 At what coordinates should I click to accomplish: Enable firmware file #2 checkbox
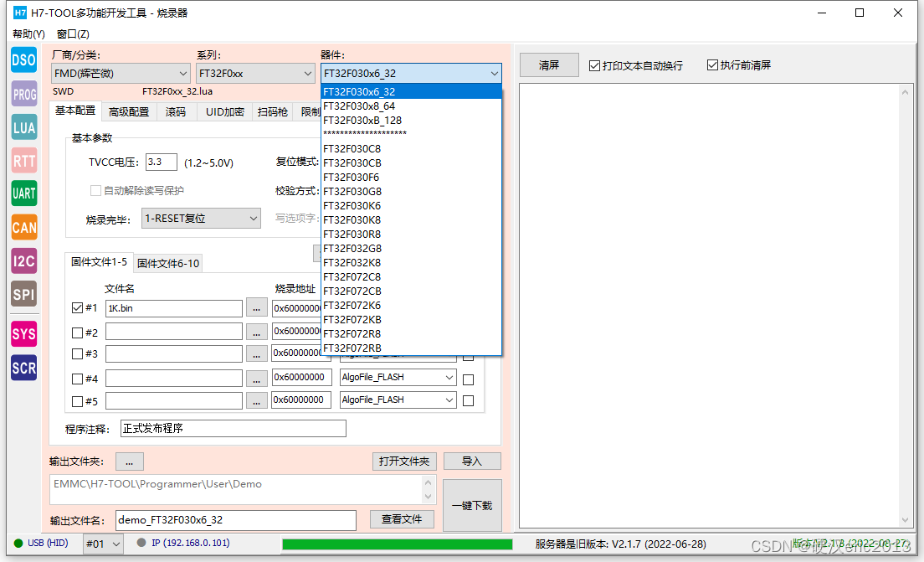(77, 333)
